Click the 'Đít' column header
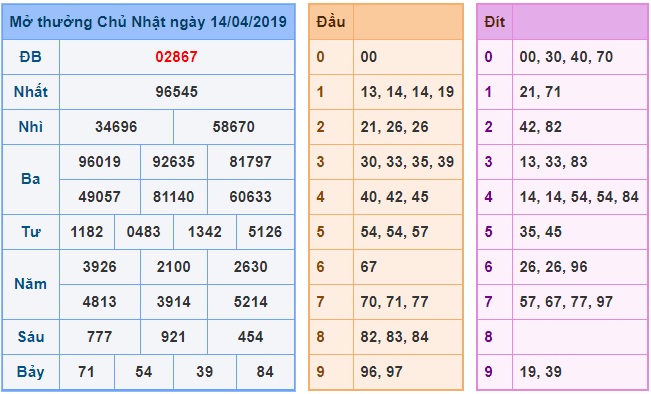This screenshot has height=394, width=651. pos(494,22)
